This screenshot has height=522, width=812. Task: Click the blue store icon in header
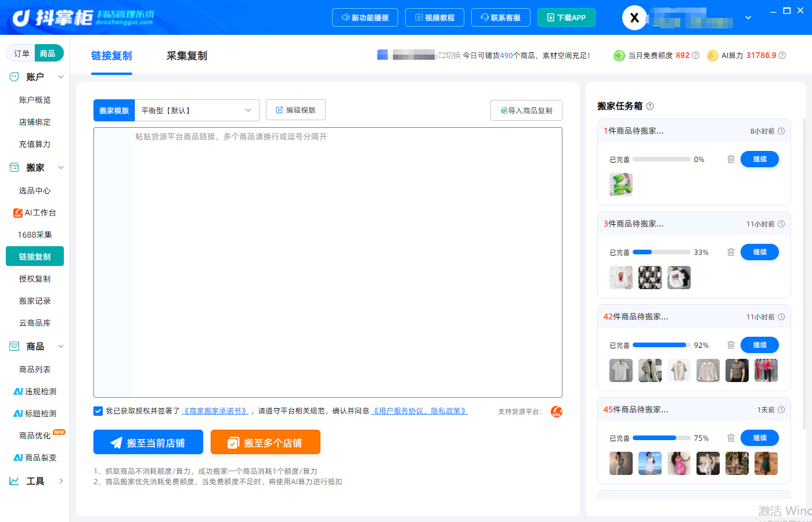pos(382,55)
